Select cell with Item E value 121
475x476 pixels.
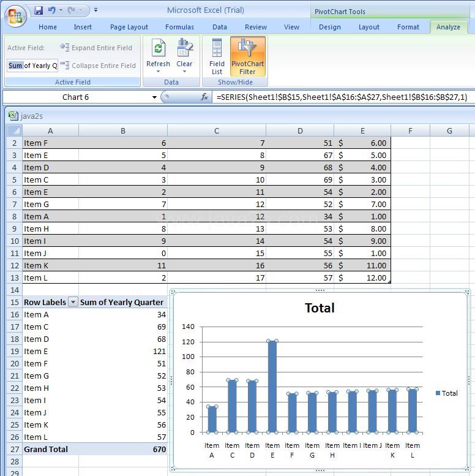[123, 351]
